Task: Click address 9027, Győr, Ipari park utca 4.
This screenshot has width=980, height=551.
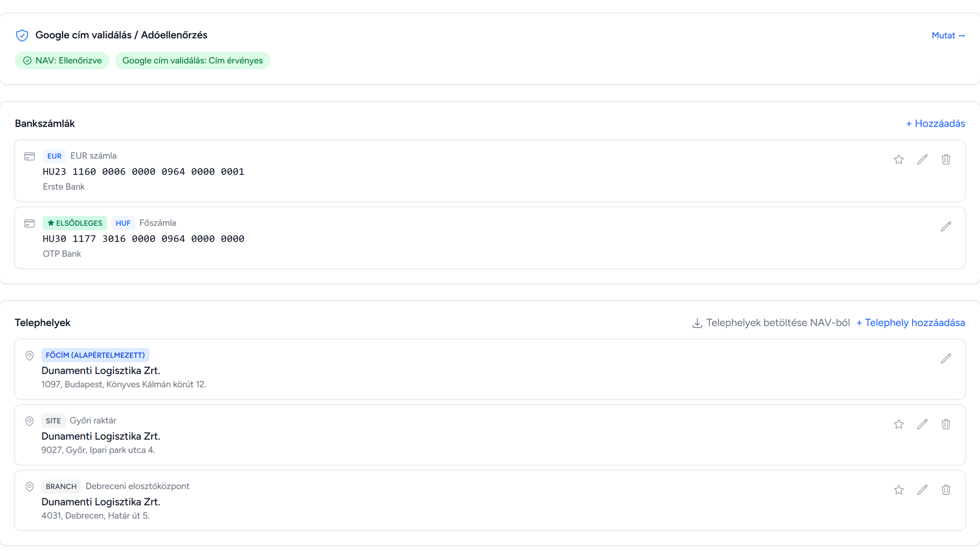Action: click(98, 450)
